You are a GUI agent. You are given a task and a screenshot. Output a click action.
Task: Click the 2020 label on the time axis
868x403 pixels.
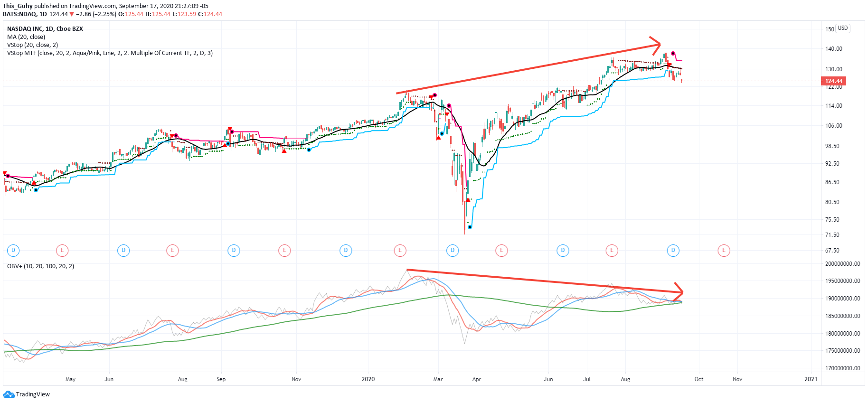pyautogui.click(x=368, y=379)
